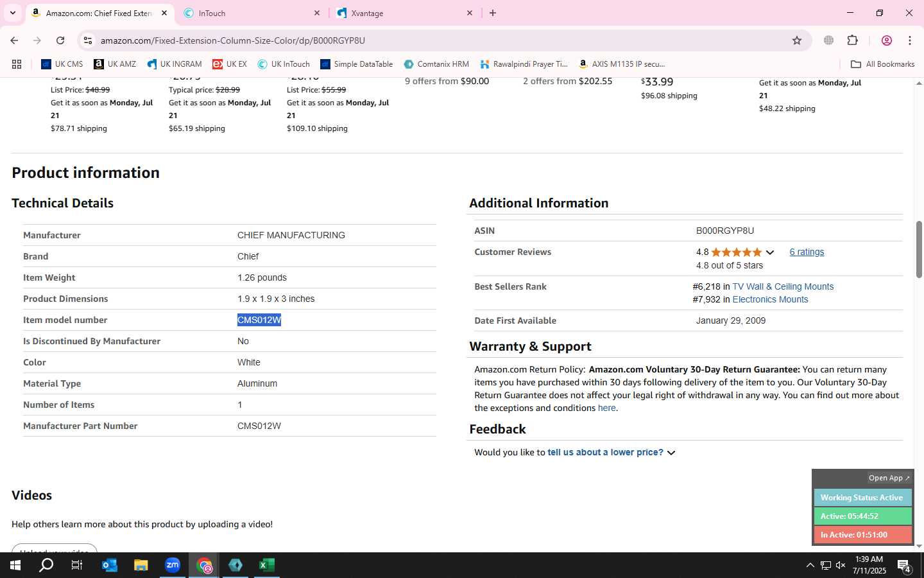Open the 6 ratings link
The height and width of the screenshot is (578, 924).
[807, 252]
